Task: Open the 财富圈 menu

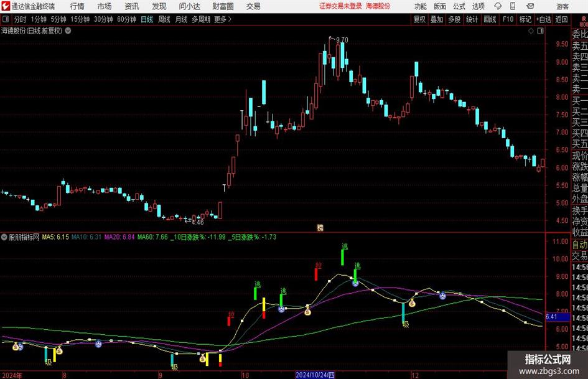Action: (223, 6)
